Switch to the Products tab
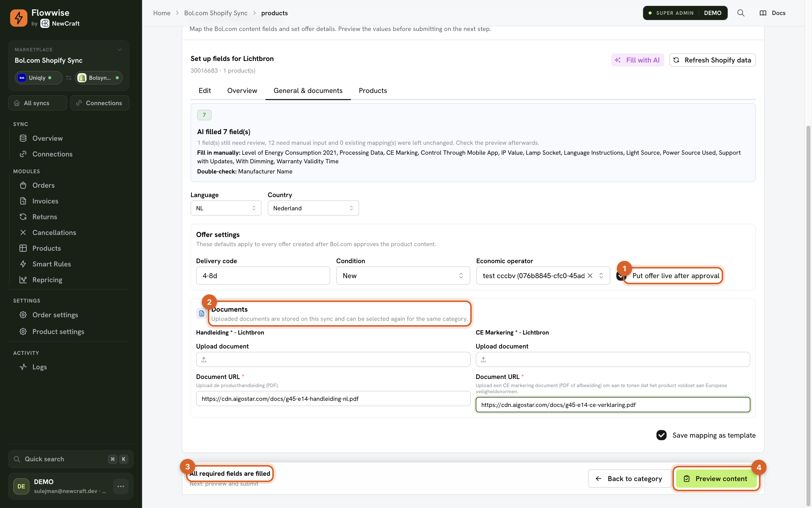Image resolution: width=812 pixels, height=508 pixels. (x=373, y=91)
